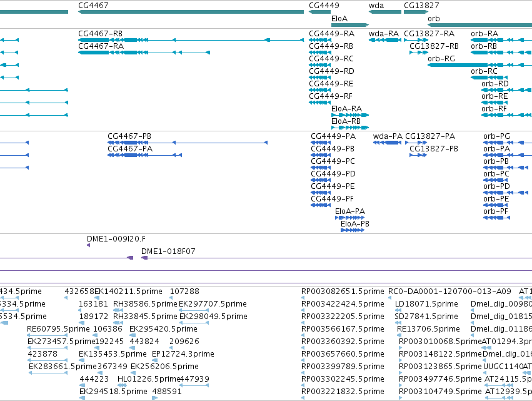Click transcript CG4449-RA
The width and height of the screenshot is (532, 401).
coord(320,40)
